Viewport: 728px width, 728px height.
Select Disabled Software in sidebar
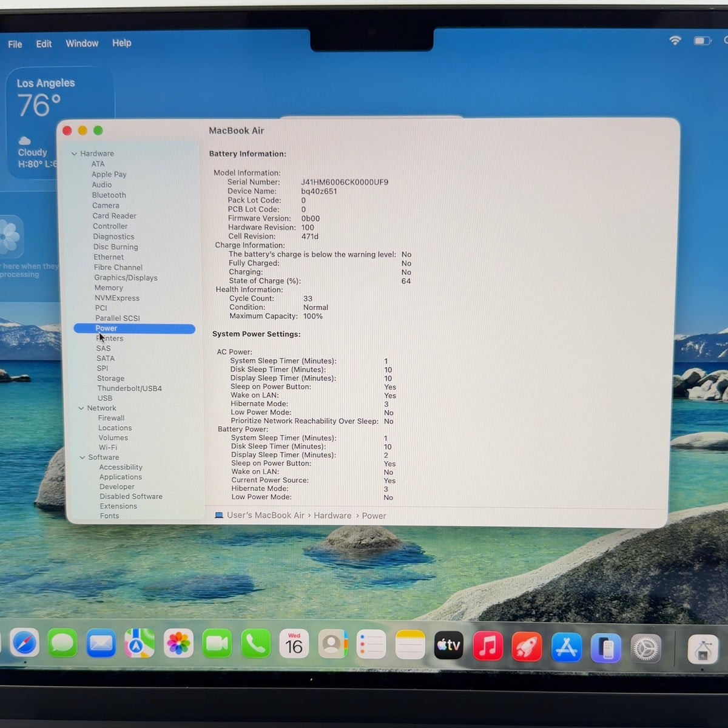click(x=131, y=496)
